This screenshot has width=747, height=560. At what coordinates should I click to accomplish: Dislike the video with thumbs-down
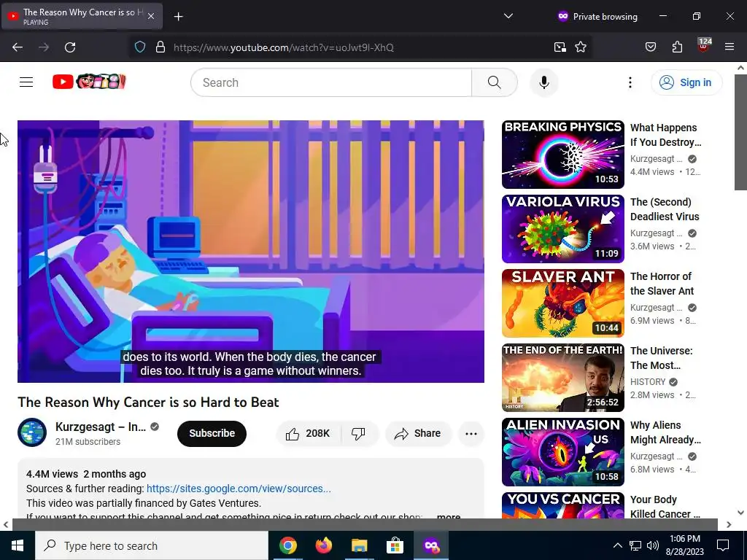358,433
